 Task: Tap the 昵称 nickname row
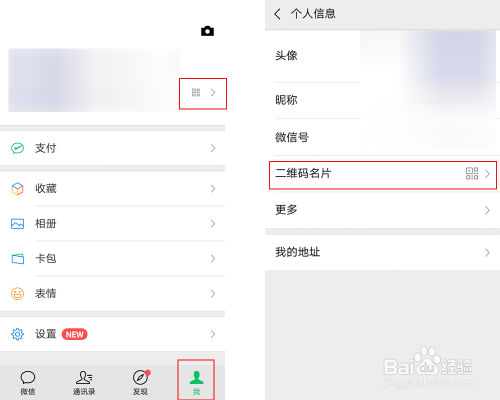383,100
